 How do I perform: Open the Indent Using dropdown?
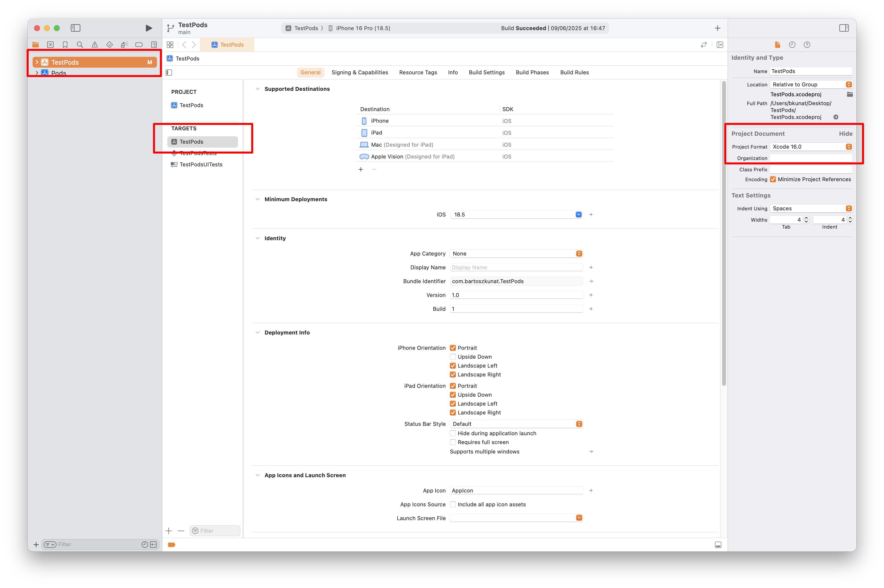click(x=811, y=209)
